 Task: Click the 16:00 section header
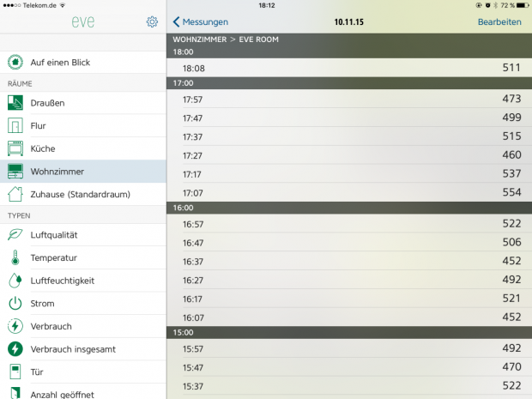[349, 208]
